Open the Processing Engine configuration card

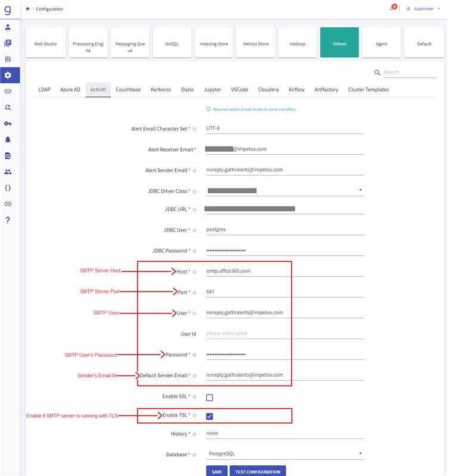pyautogui.click(x=88, y=42)
